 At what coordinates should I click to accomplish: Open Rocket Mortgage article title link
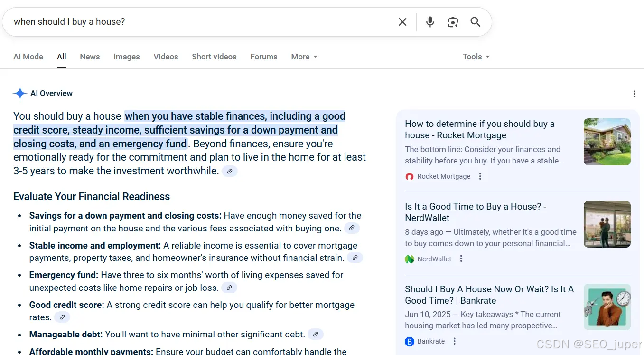[x=480, y=129]
